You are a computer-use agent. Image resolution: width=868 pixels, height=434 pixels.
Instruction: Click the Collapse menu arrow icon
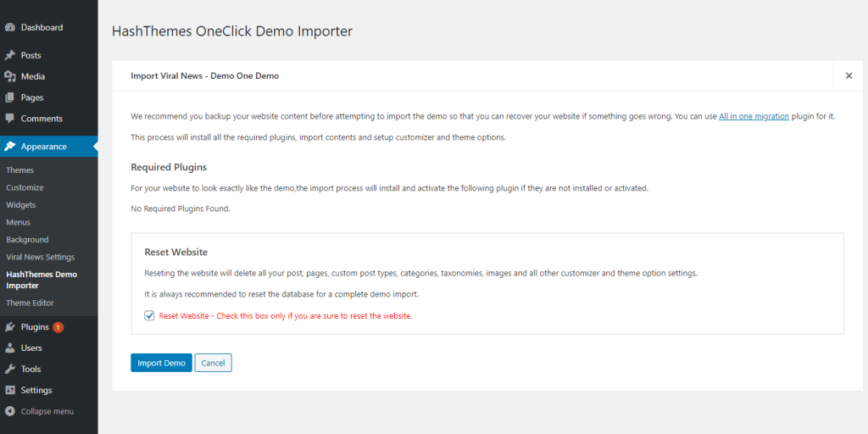pyautogui.click(x=10, y=411)
